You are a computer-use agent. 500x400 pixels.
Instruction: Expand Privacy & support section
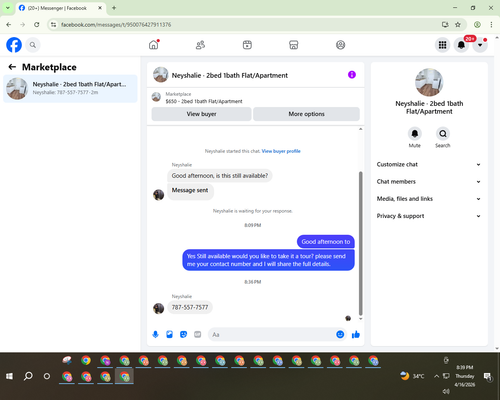(429, 216)
